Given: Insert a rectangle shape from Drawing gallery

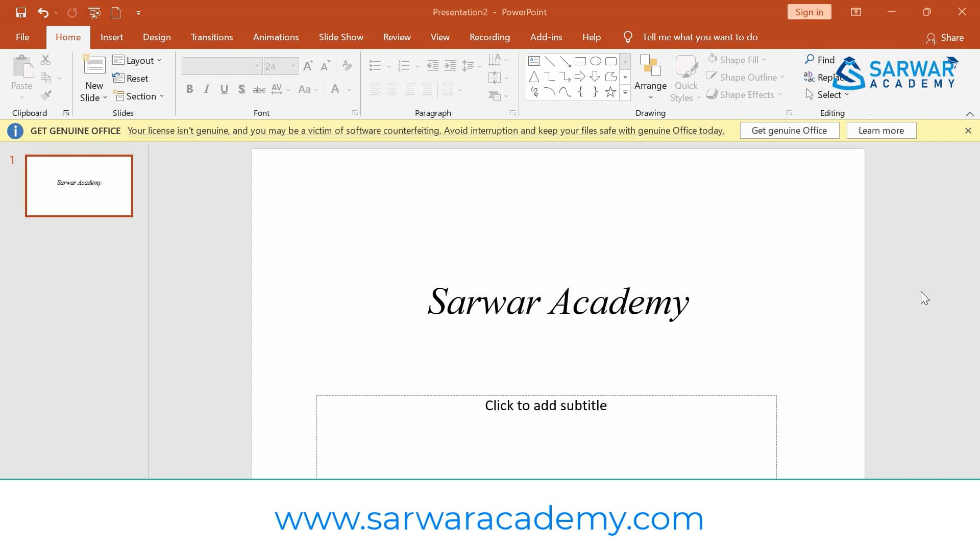Looking at the screenshot, I should tap(580, 60).
